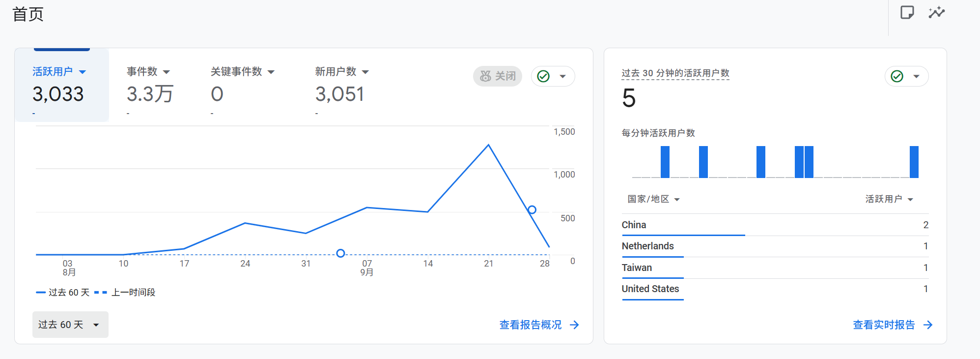Open the 查看实时报告 link
The width and height of the screenshot is (980, 359).
click(884, 325)
